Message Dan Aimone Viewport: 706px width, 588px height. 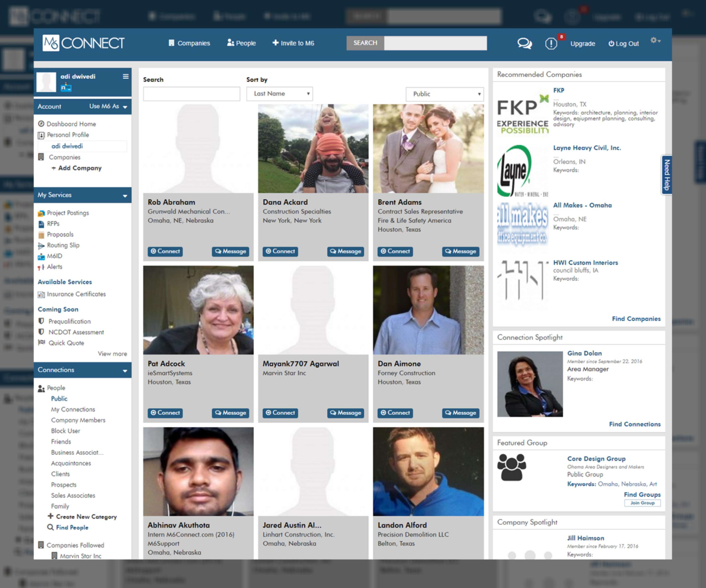(461, 413)
